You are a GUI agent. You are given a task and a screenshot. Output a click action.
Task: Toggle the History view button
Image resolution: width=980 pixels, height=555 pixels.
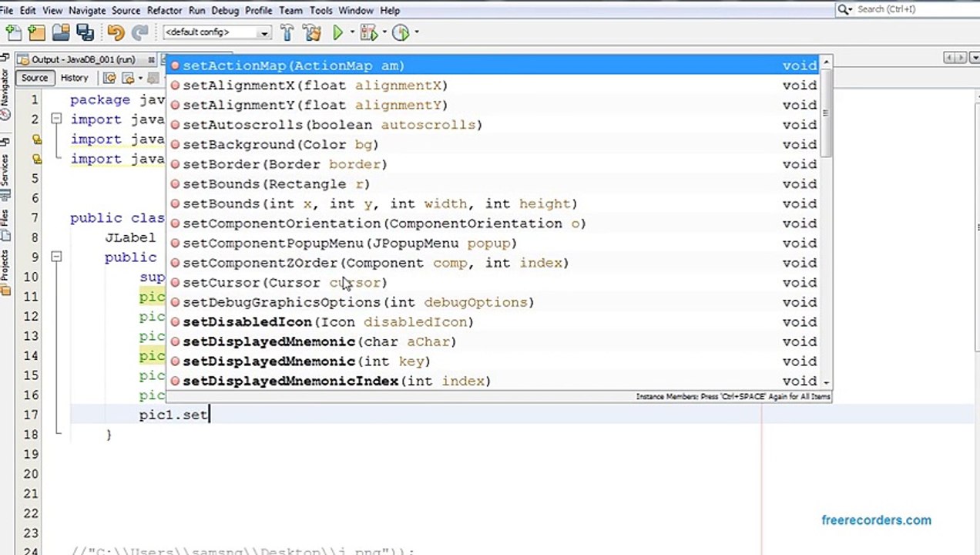point(74,78)
